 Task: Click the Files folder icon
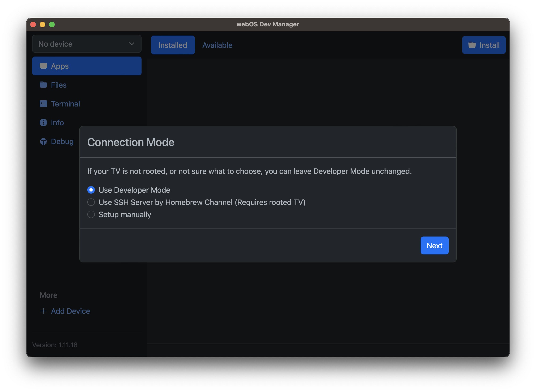point(43,85)
